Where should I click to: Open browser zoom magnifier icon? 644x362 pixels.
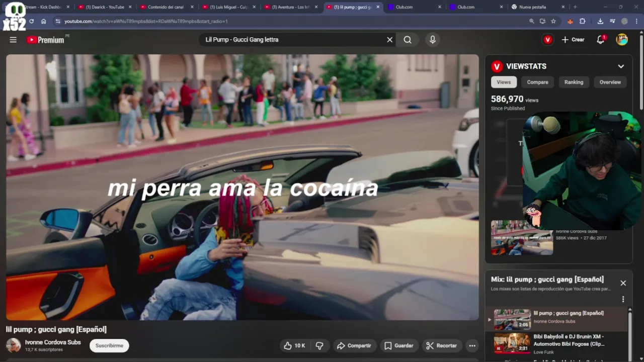[532, 21]
